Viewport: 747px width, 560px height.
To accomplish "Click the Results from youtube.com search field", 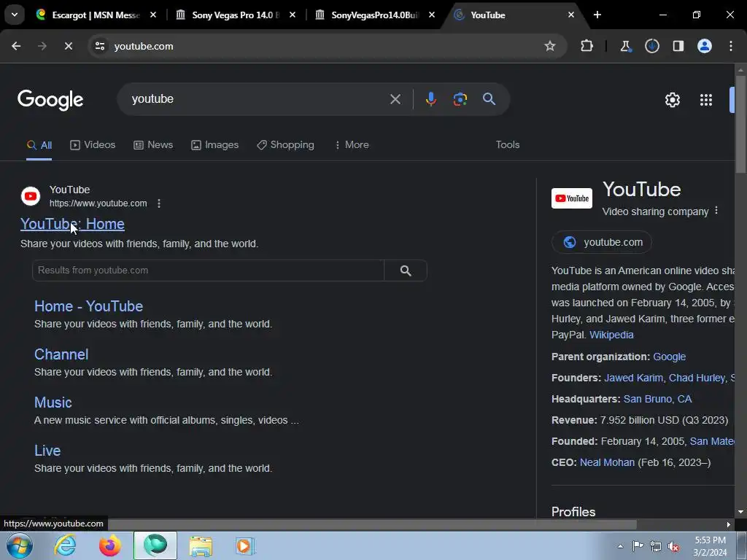I will click(208, 271).
